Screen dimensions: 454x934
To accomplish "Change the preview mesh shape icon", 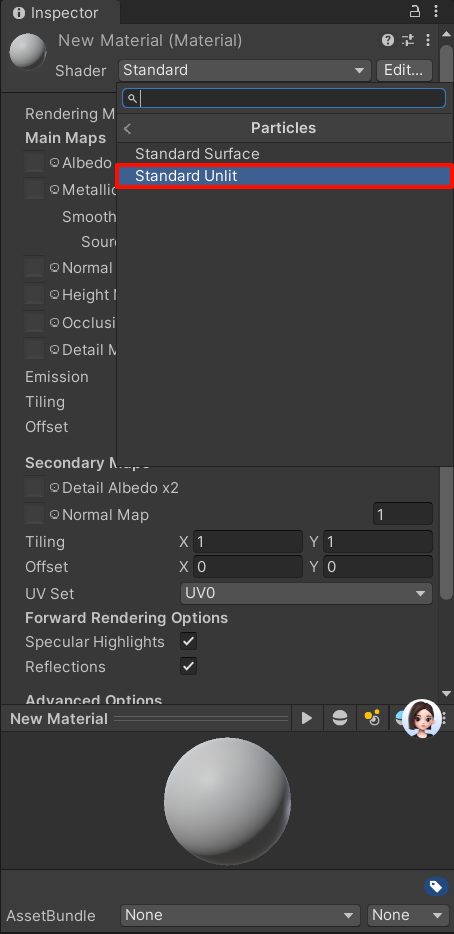I will click(x=340, y=718).
